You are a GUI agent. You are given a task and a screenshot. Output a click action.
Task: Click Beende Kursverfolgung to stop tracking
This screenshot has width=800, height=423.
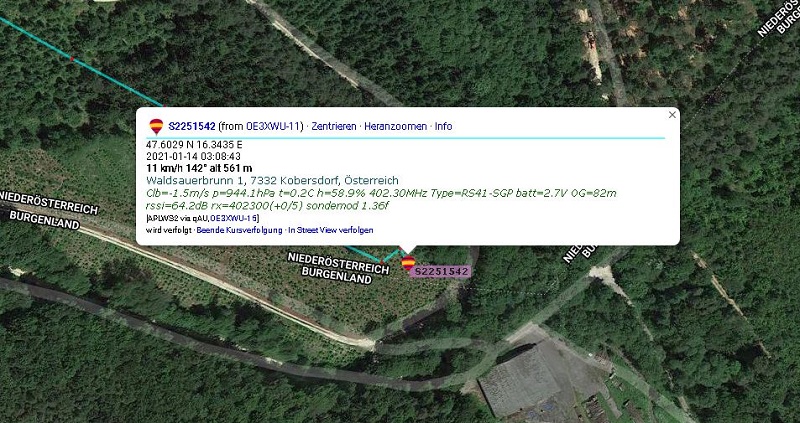239,230
